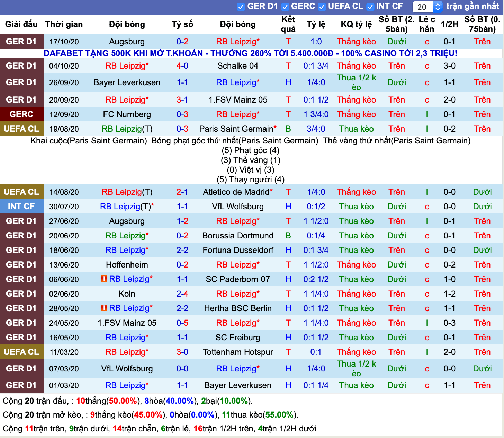The height and width of the screenshot is (438, 504).
Task: Click Bayer Leverkusen in 26/09/20 row
Action: point(127,82)
